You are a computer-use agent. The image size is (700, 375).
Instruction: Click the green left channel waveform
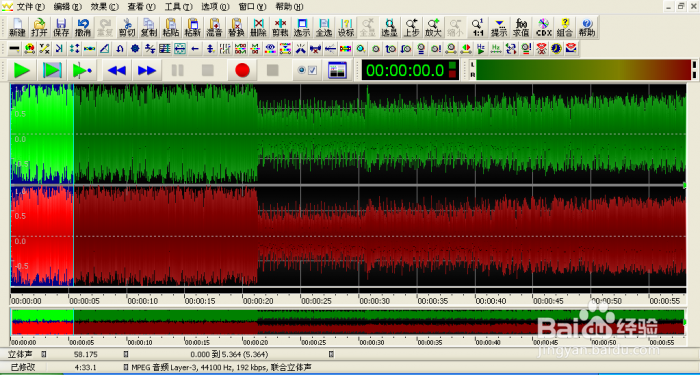click(348, 134)
